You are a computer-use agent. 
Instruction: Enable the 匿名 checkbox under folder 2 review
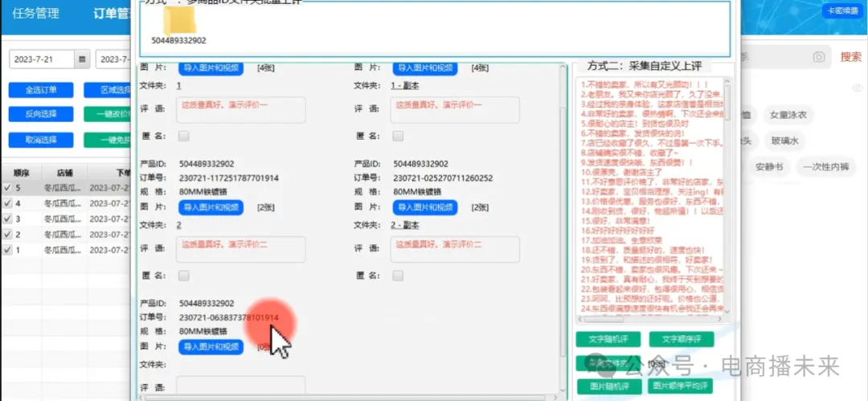(x=184, y=276)
